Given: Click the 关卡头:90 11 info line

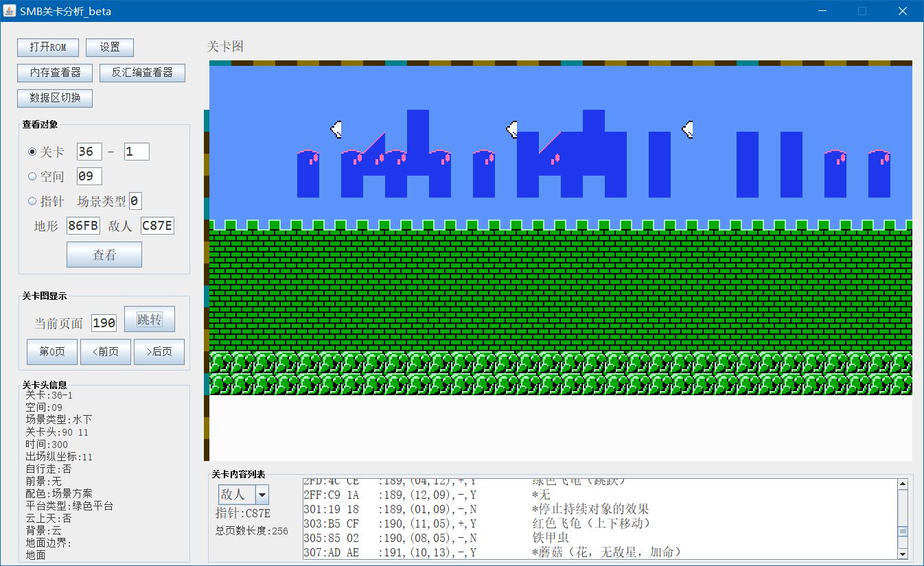Looking at the screenshot, I should click(57, 432).
